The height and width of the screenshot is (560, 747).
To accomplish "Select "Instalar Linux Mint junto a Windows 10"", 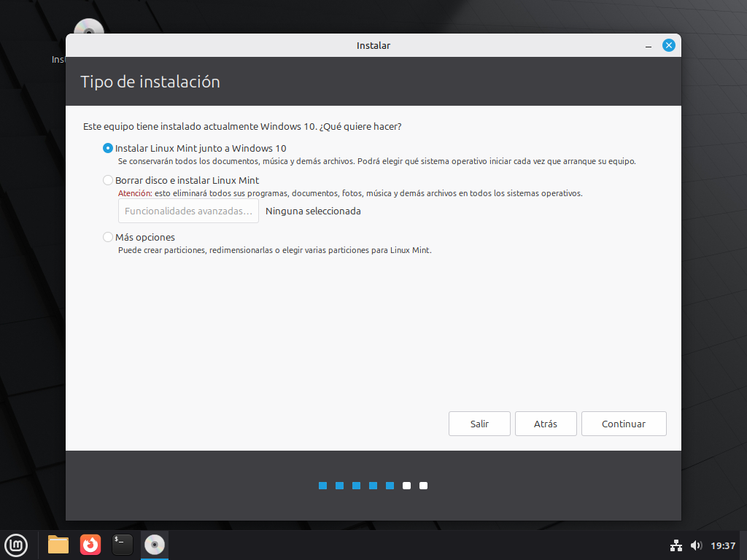I will [x=109, y=148].
